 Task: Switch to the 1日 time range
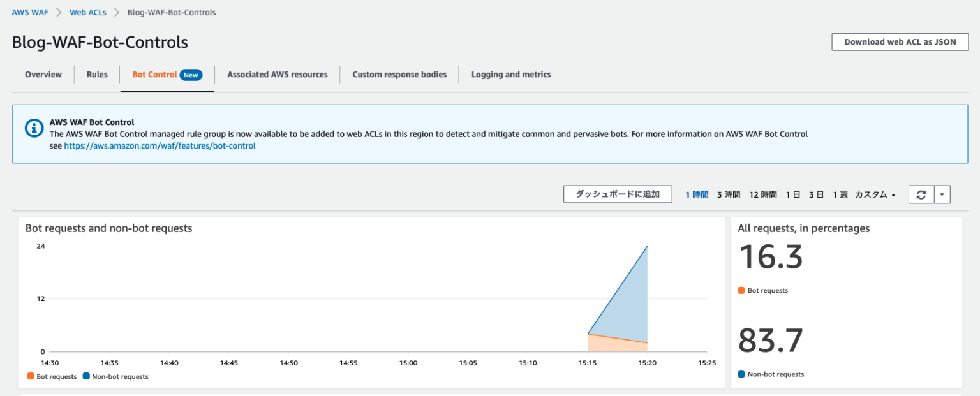click(792, 194)
